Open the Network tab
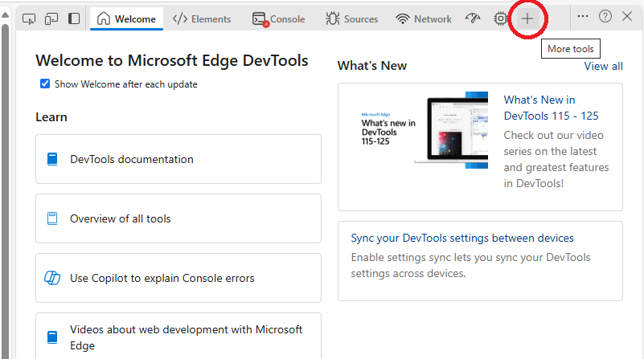644x359 pixels. [423, 18]
